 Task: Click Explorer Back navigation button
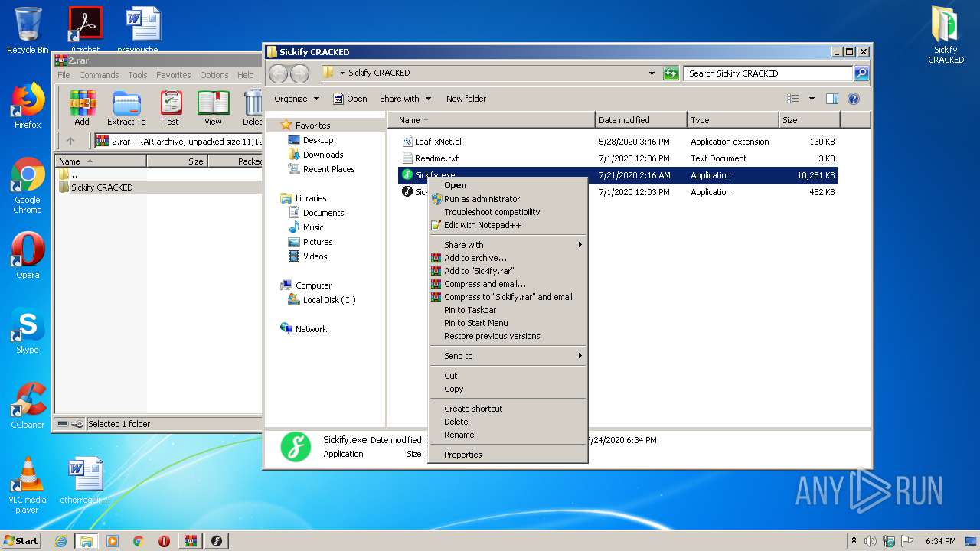click(x=279, y=73)
